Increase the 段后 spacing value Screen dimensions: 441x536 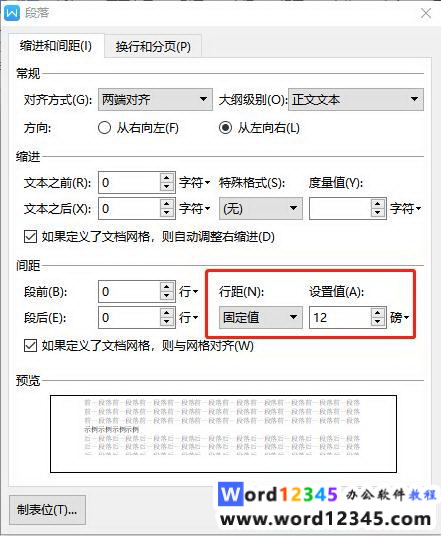(x=167, y=313)
